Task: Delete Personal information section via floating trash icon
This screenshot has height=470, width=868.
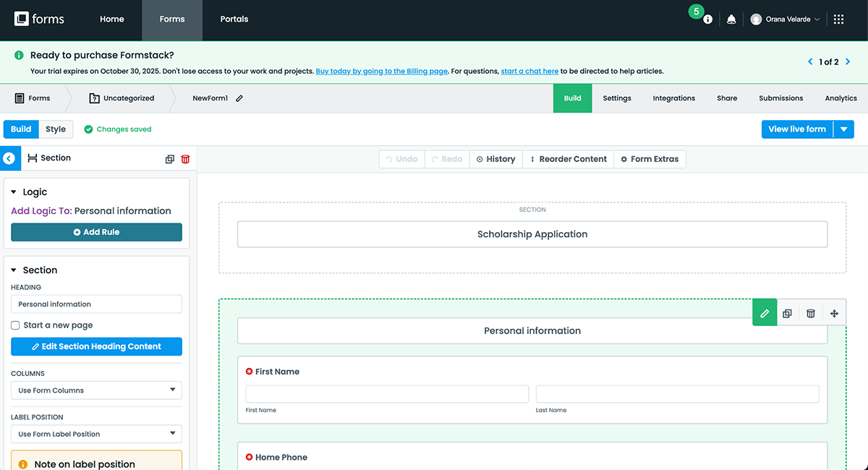Action: coord(811,313)
